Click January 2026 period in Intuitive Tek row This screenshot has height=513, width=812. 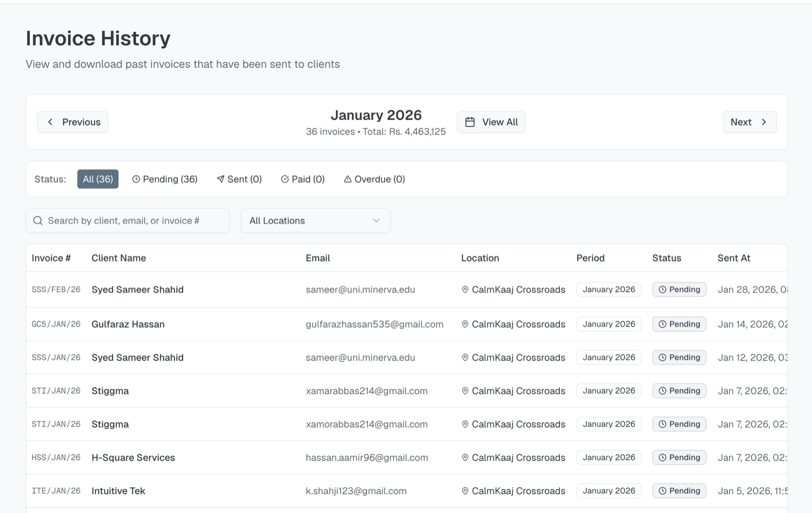609,491
